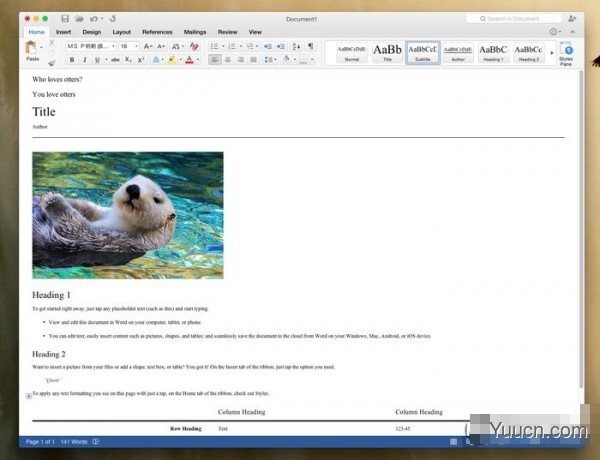Show paragraph marks with pilcrow icon
This screenshot has height=460, width=600.
click(310, 46)
